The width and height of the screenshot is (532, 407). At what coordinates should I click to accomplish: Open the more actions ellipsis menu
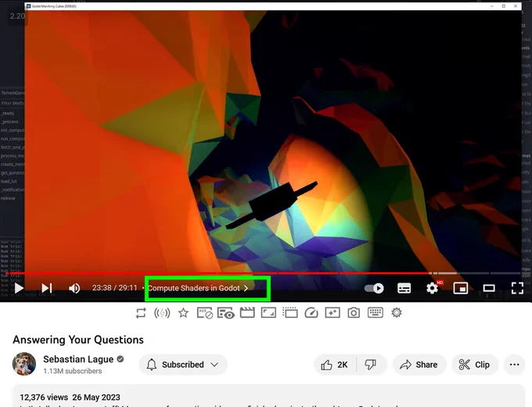click(514, 365)
